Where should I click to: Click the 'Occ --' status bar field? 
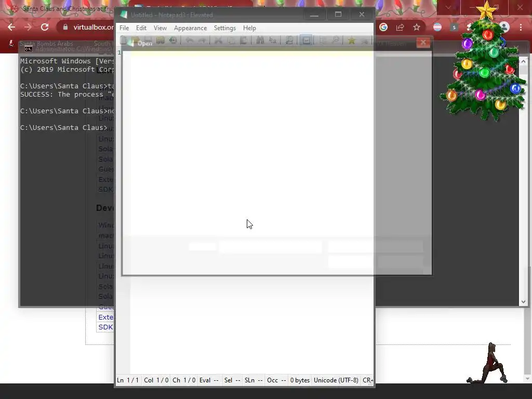point(276,380)
